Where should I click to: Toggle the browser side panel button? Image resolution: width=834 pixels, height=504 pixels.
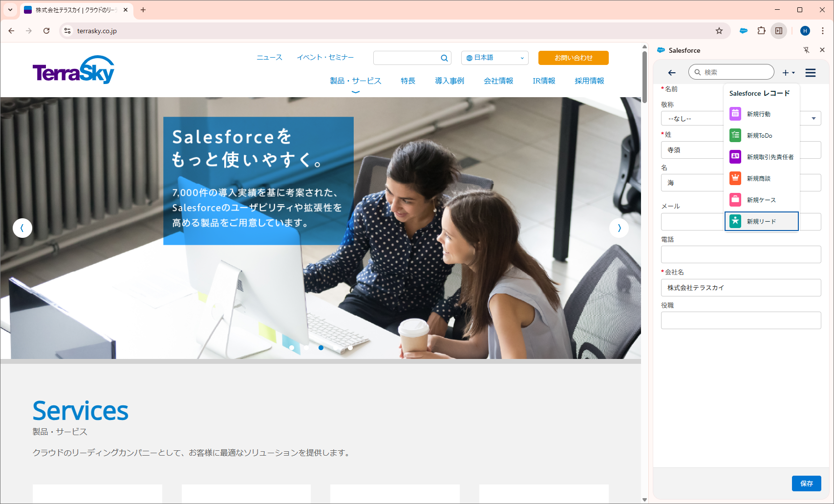tap(779, 31)
